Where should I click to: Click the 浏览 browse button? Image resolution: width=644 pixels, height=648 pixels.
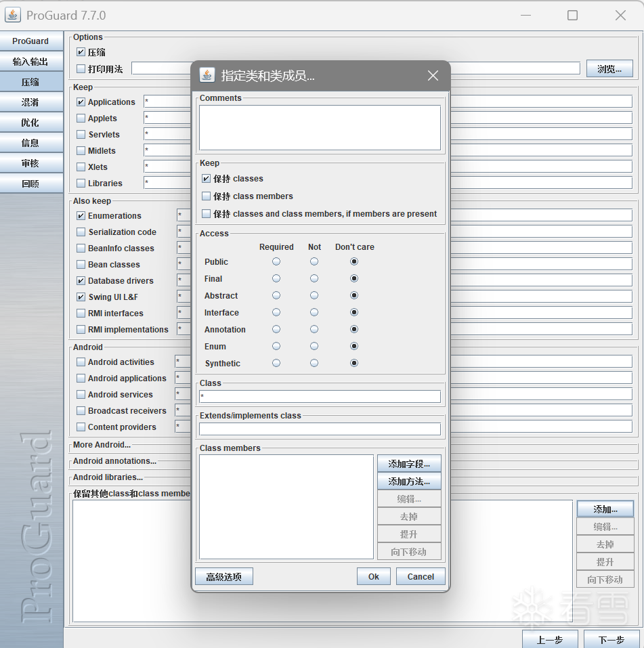pos(609,68)
